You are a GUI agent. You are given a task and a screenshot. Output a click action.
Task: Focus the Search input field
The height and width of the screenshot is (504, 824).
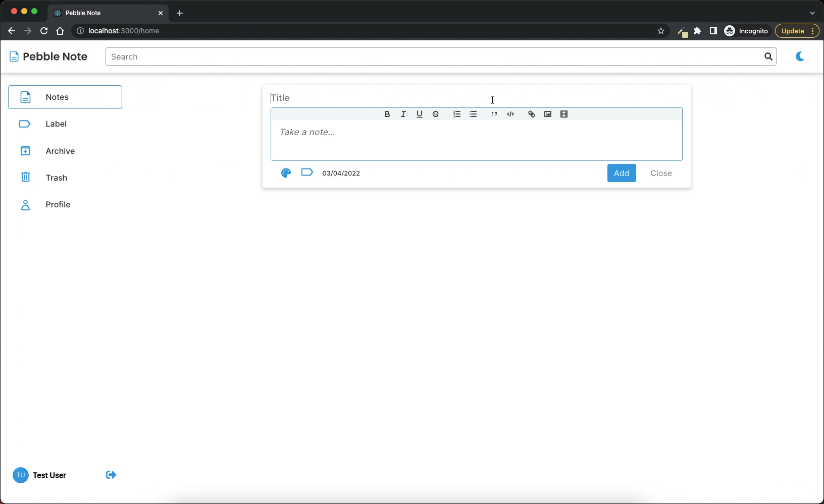coord(434,57)
